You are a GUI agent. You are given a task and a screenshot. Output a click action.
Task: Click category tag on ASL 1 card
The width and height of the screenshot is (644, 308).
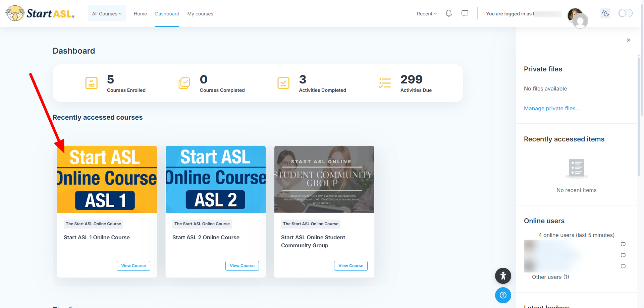93,224
